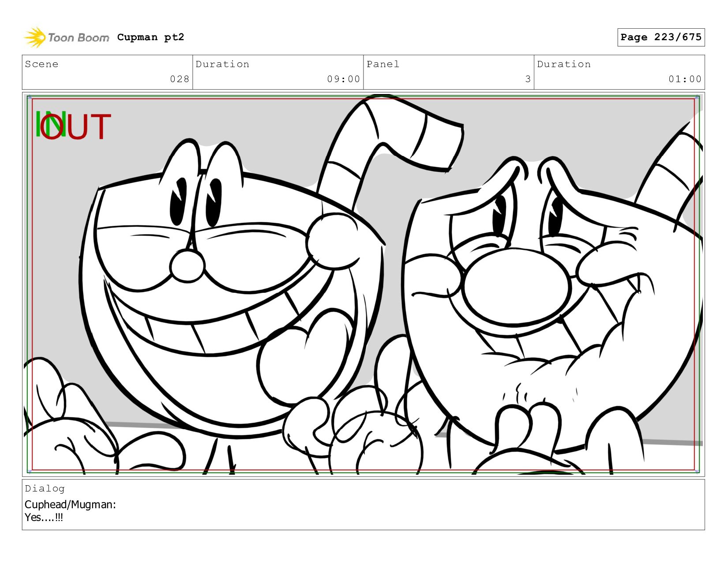Screen dimensions: 728x563
Task: Click the red 'OUT' camera marker
Action: pyautogui.click(x=75, y=127)
